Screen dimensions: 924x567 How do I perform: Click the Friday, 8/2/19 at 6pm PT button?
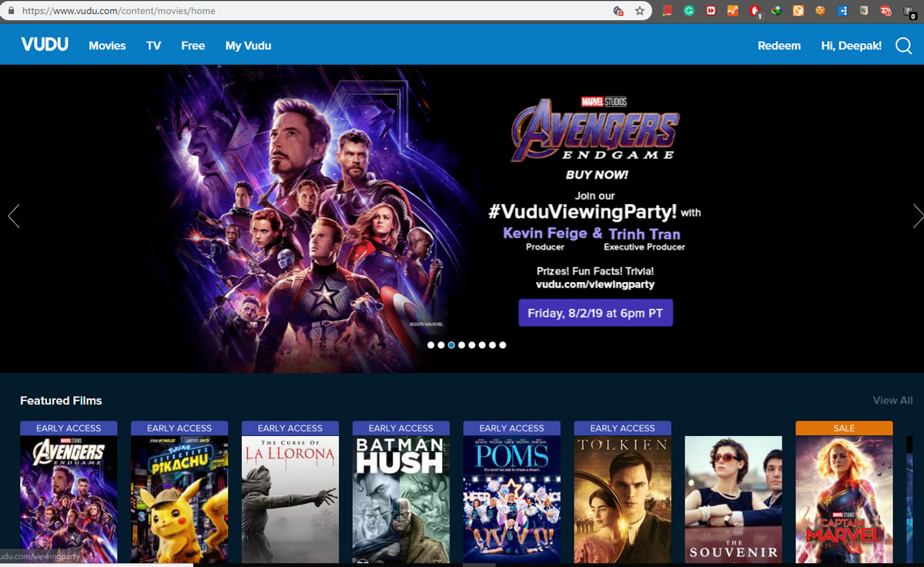click(596, 313)
